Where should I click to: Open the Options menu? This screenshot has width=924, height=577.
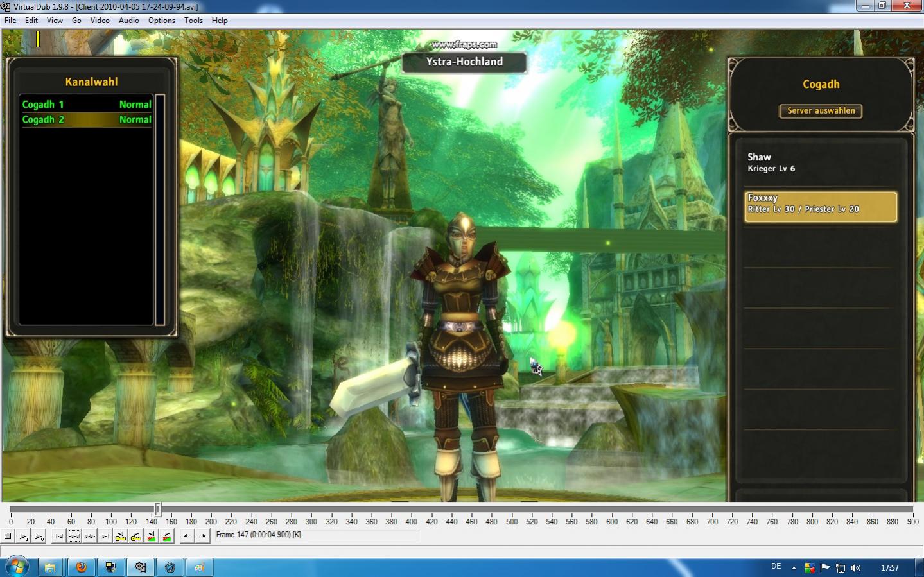(162, 21)
